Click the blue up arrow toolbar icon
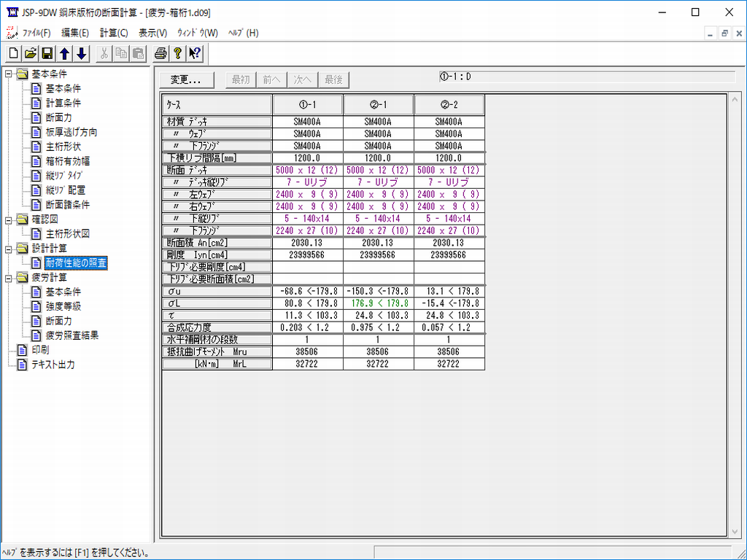This screenshot has width=747, height=560. point(64,53)
